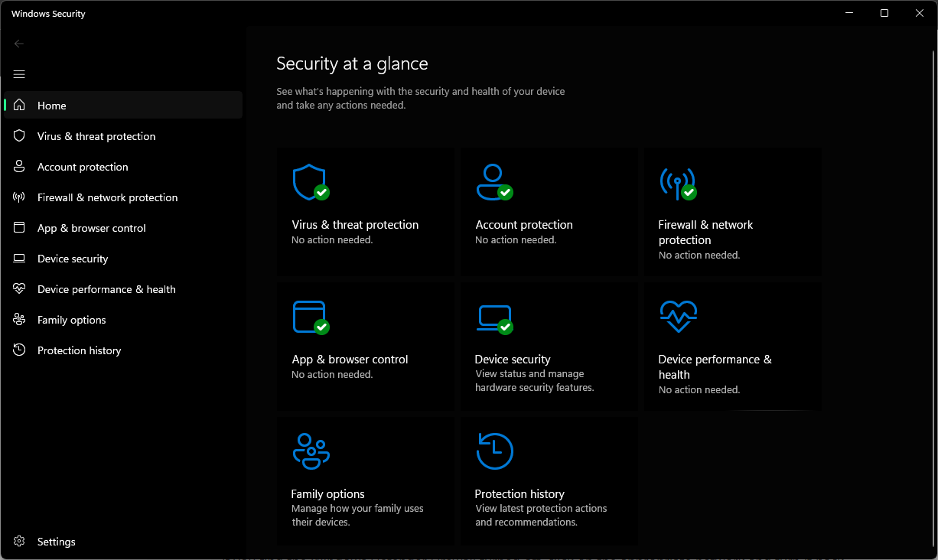
Task: Click 'No action needed.' under Account protection tile
Action: click(516, 240)
